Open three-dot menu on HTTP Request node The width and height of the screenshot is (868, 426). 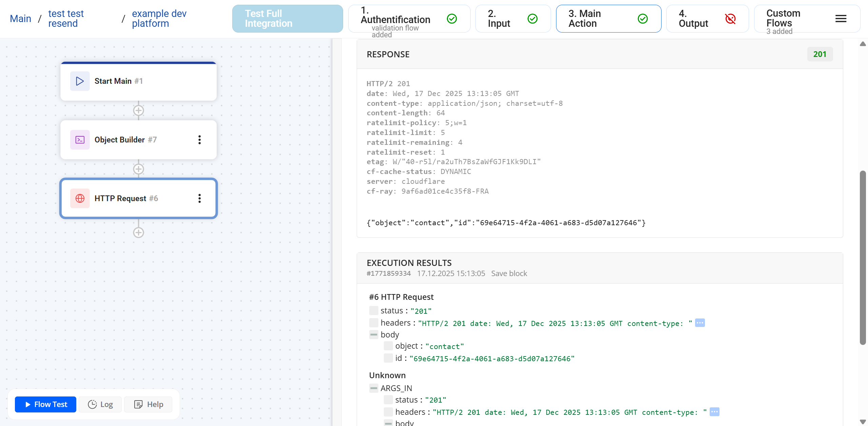click(199, 198)
